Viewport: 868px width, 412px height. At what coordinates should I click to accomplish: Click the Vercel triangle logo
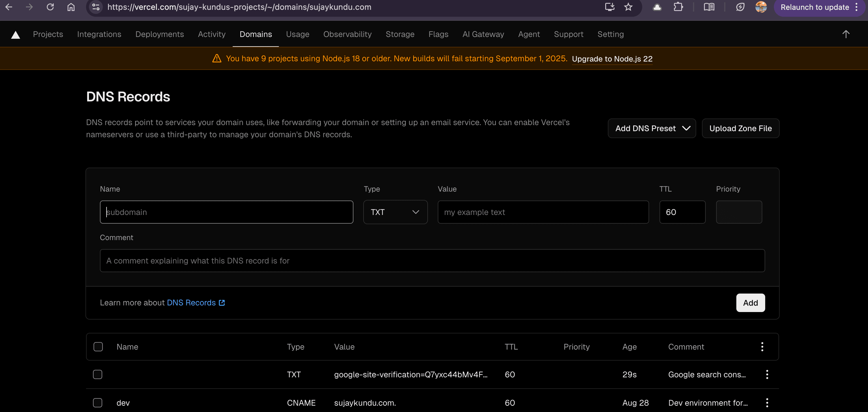(16, 34)
